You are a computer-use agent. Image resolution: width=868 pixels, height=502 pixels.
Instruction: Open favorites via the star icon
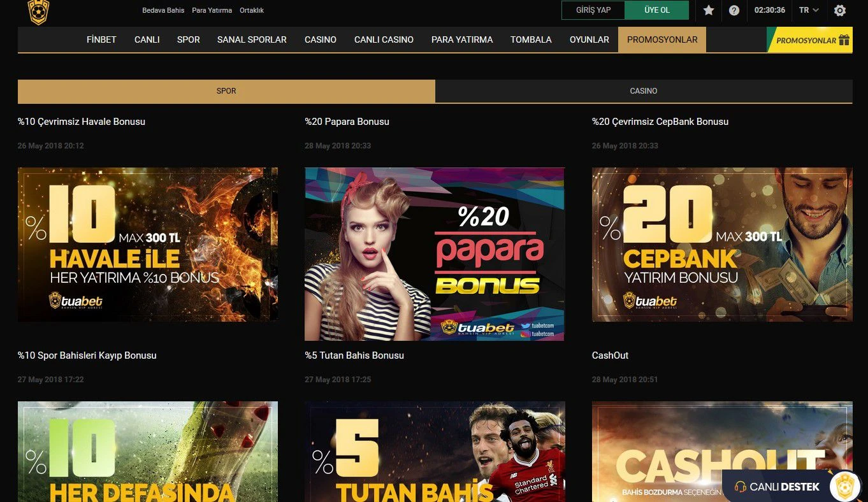709,10
